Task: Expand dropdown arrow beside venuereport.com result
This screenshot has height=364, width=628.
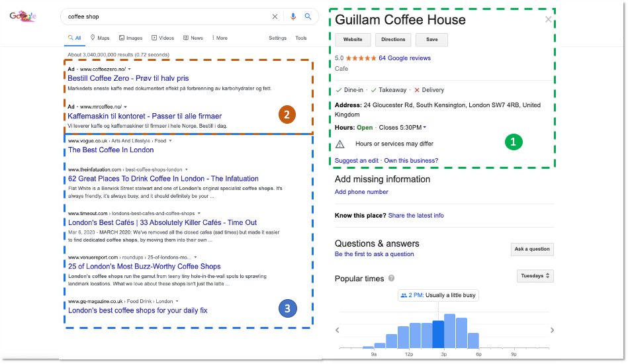Action: point(195,257)
